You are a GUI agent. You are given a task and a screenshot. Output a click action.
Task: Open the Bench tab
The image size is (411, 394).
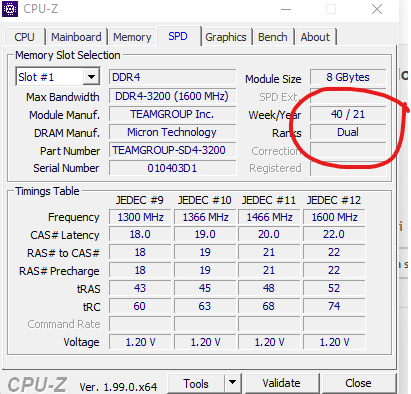pos(273,37)
